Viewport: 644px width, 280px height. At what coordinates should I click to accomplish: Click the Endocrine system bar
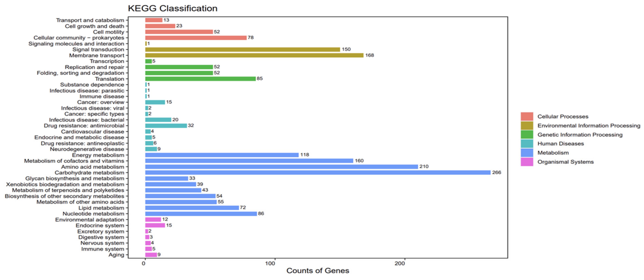(x=155, y=226)
